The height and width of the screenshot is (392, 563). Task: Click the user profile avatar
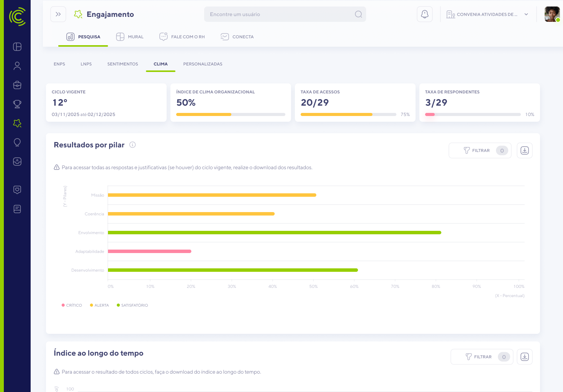coord(552,15)
